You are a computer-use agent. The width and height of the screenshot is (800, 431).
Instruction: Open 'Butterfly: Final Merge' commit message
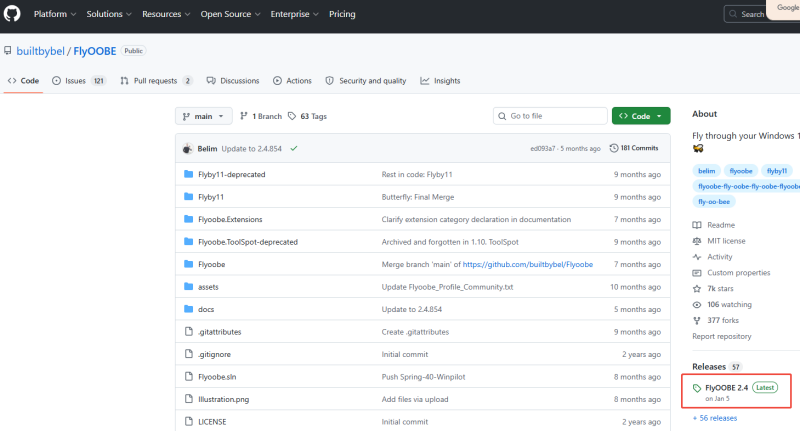(418, 197)
